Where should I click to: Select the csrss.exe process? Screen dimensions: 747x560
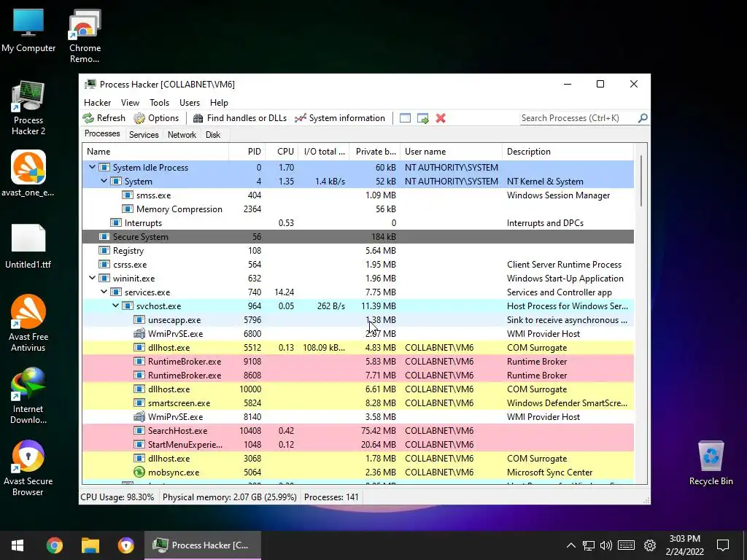[x=358, y=264]
